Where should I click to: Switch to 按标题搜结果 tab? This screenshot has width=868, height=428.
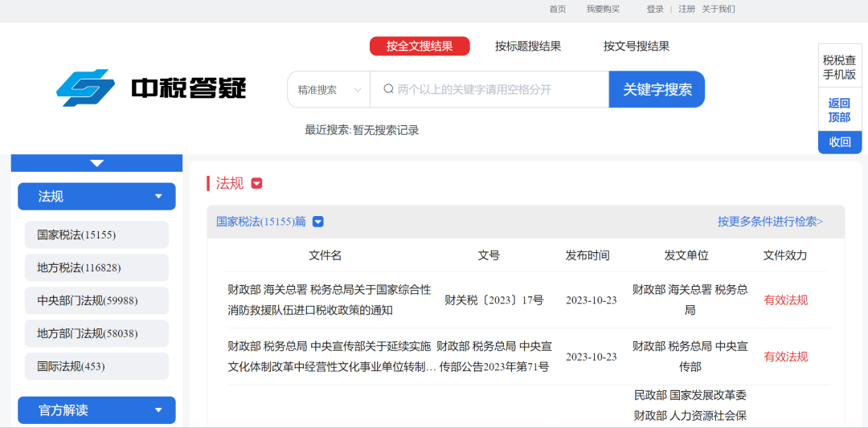528,47
